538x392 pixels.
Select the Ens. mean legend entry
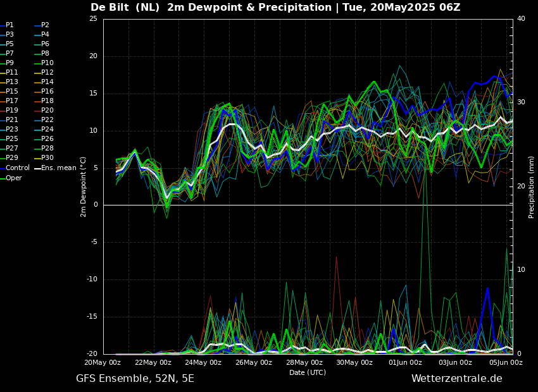click(56, 168)
